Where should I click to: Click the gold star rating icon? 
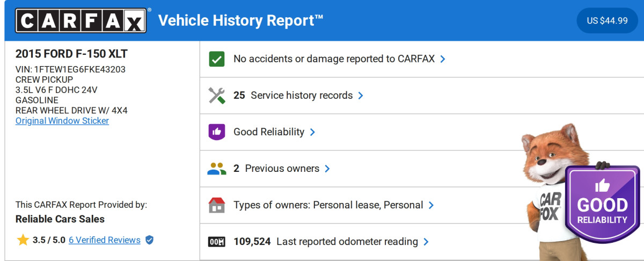click(23, 240)
